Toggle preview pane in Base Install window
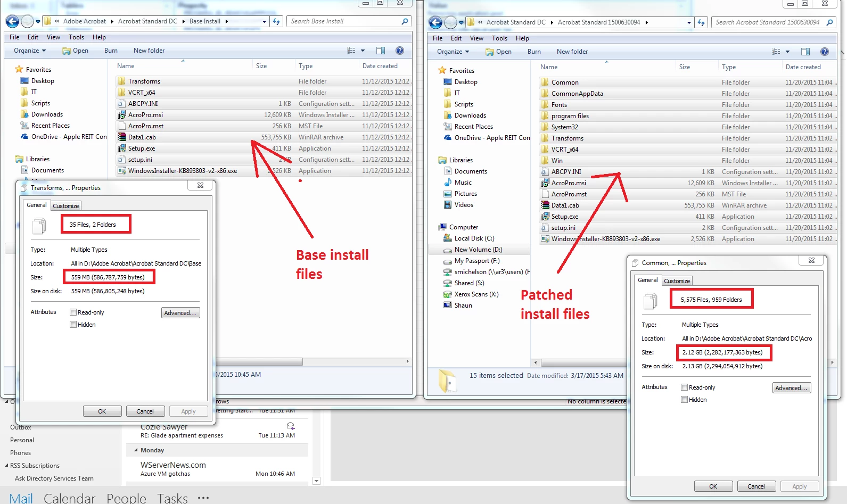Viewport: 847px width, 504px height. tap(381, 51)
